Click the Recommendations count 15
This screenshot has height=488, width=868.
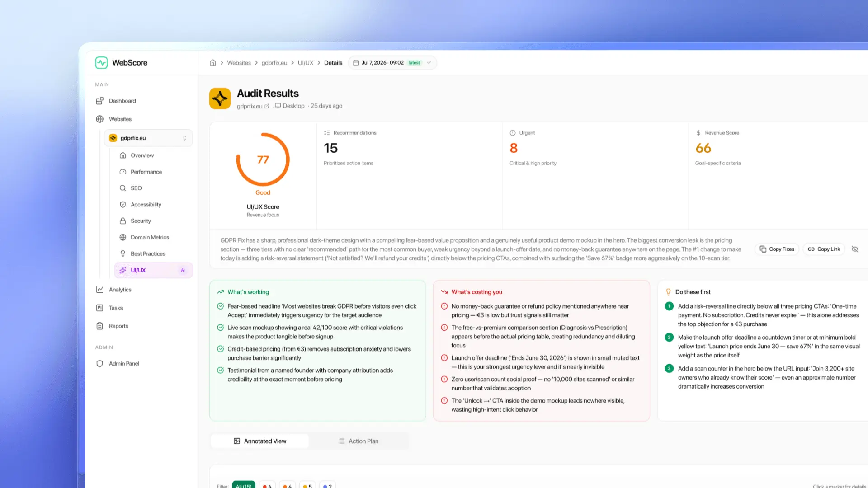coord(330,148)
